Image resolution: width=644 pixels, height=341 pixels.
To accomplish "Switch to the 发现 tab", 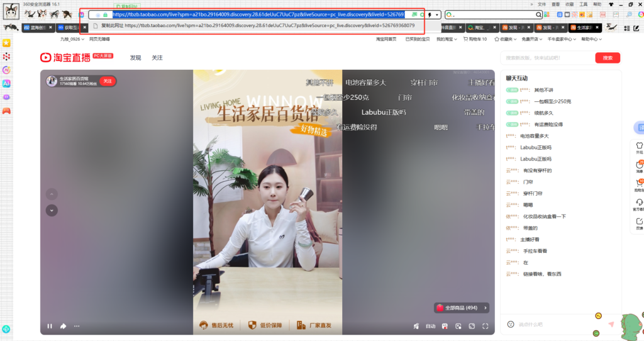I will pos(135,57).
